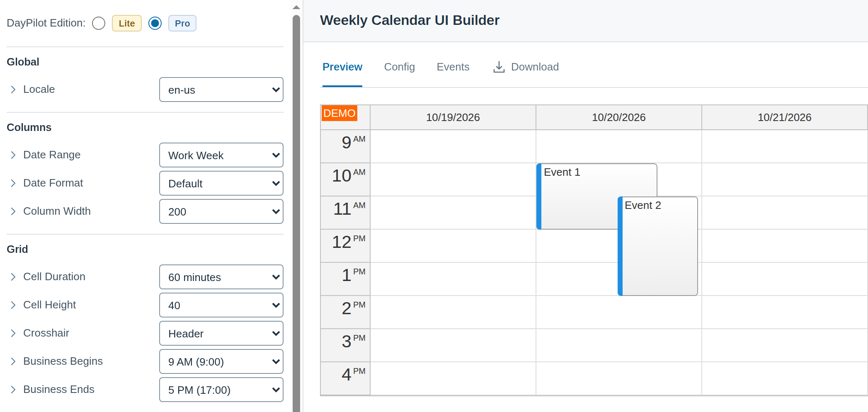Click the 4 PM row header
The image size is (868, 412).
[345, 378]
